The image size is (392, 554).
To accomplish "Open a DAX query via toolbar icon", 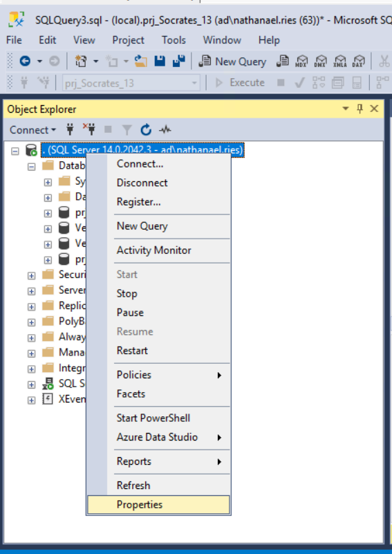I will pos(358,61).
